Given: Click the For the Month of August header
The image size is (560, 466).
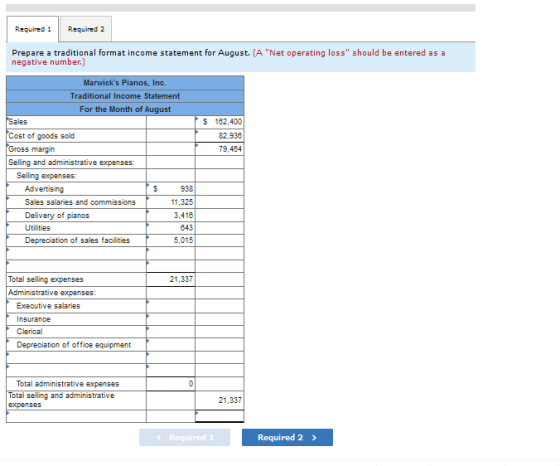Looking at the screenshot, I should (x=125, y=109).
